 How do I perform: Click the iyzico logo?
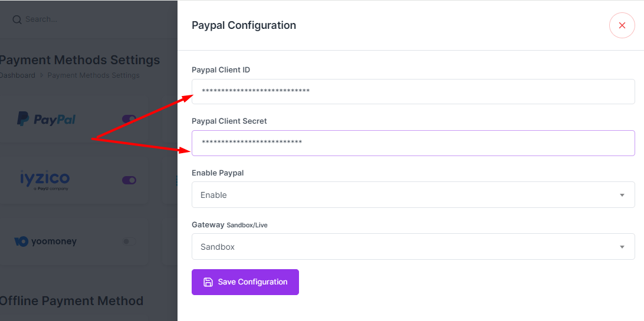click(45, 180)
